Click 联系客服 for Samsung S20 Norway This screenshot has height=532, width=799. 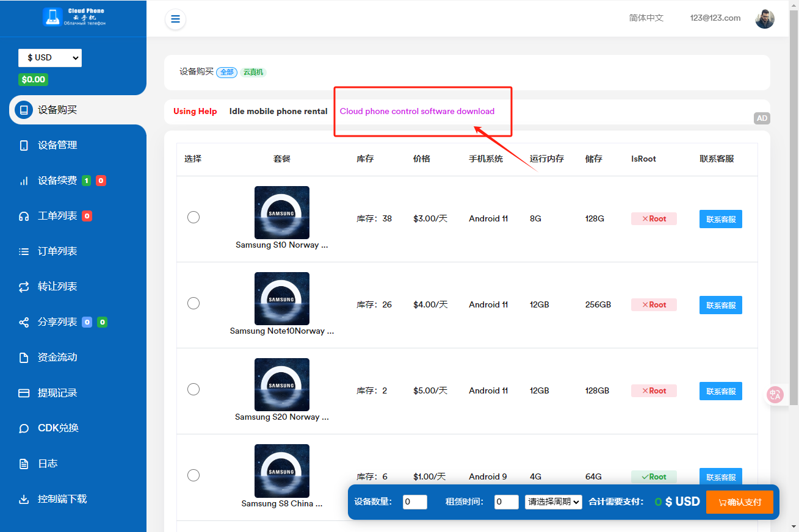721,391
